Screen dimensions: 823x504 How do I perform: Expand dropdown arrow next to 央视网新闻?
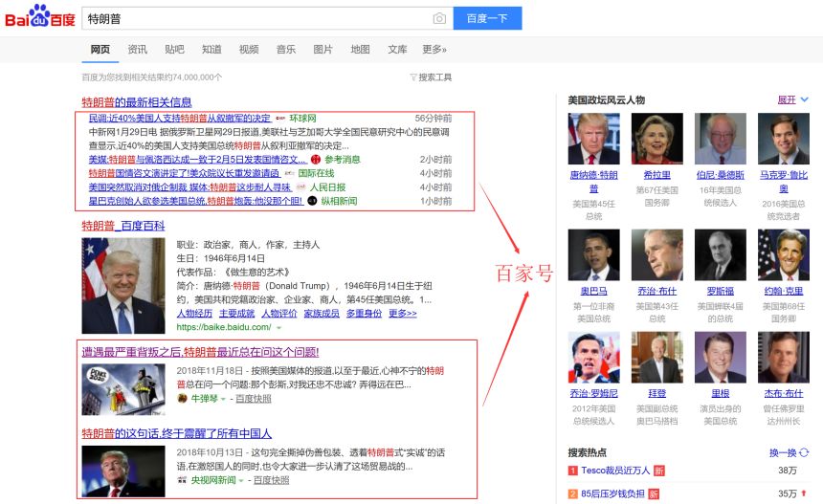click(x=241, y=480)
